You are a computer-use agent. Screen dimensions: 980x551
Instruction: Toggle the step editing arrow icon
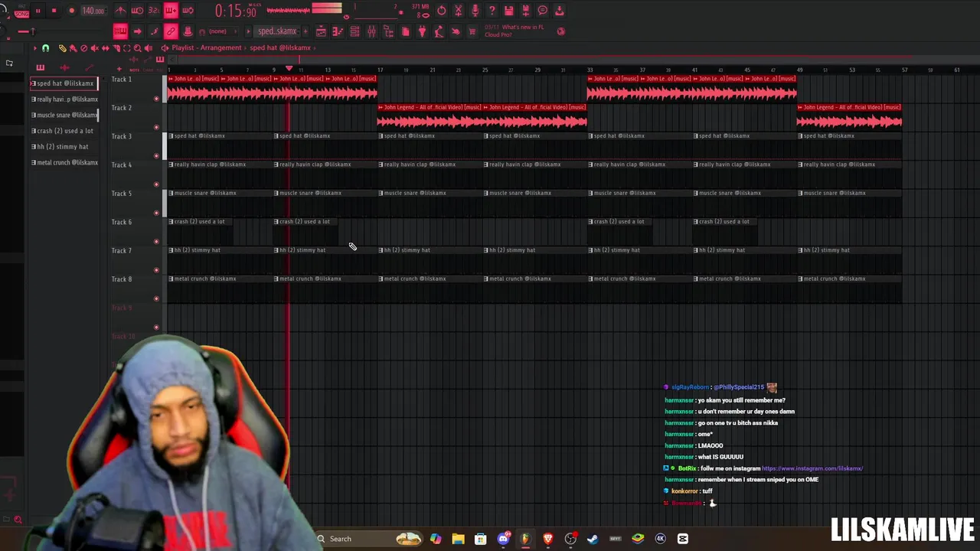[x=137, y=31]
